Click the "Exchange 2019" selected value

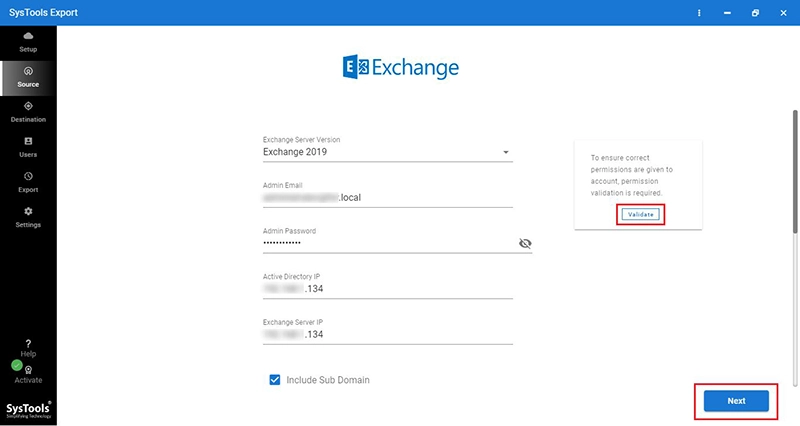pos(295,152)
